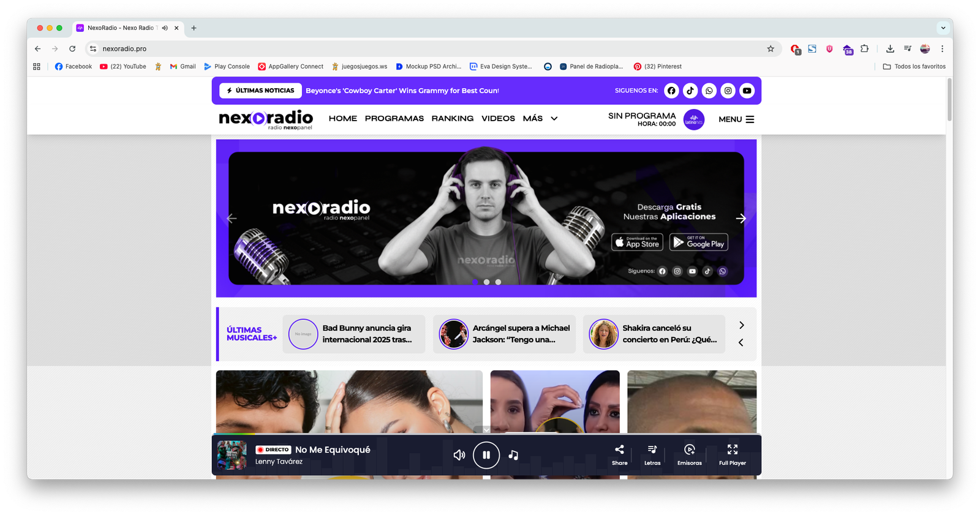Open large featured news image
This screenshot has width=980, height=515.
pos(349,402)
